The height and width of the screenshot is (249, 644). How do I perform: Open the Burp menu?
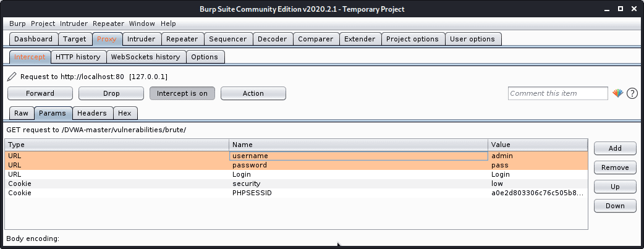(17, 23)
